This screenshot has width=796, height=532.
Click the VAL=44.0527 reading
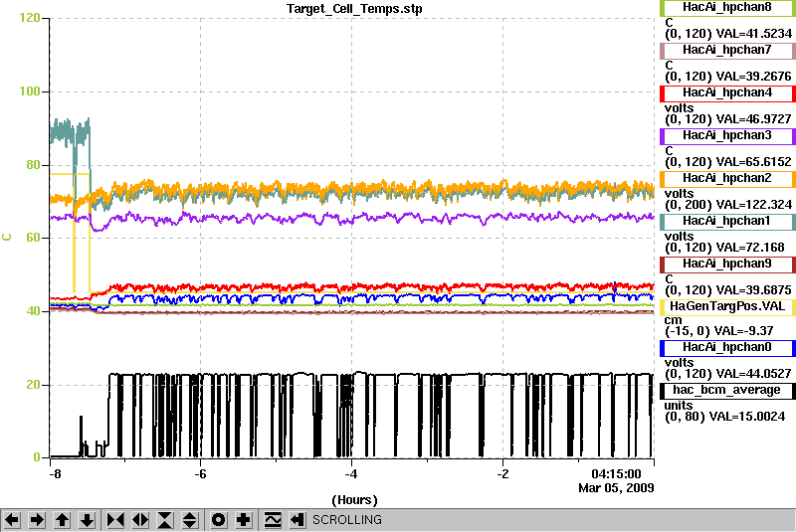coord(753,374)
